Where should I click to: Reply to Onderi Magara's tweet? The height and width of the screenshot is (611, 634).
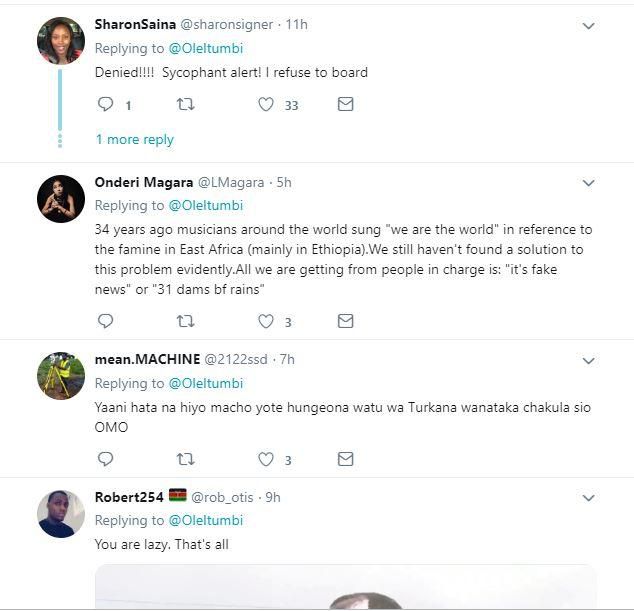[106, 321]
